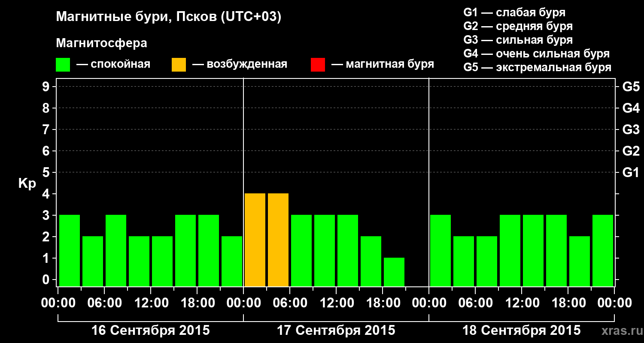Click the '00:00' label at chart's left start

[x=58, y=303]
